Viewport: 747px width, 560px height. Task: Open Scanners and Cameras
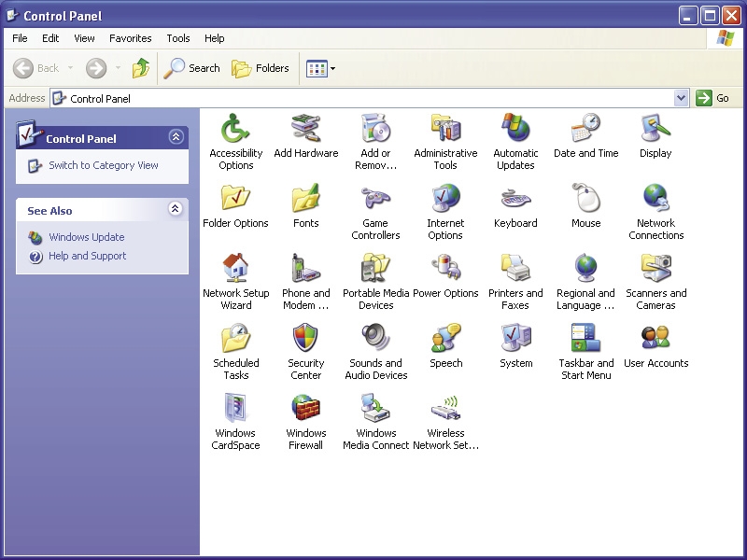[x=656, y=269]
